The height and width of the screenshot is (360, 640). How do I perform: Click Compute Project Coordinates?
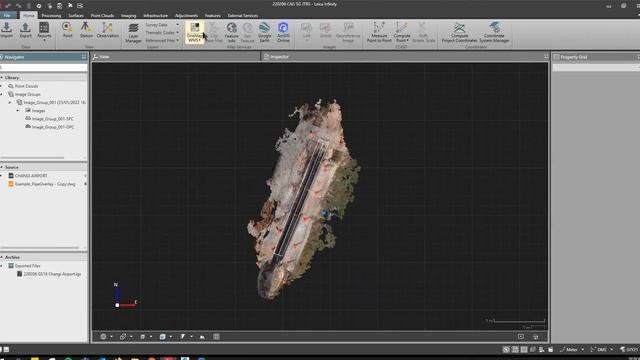click(459, 33)
